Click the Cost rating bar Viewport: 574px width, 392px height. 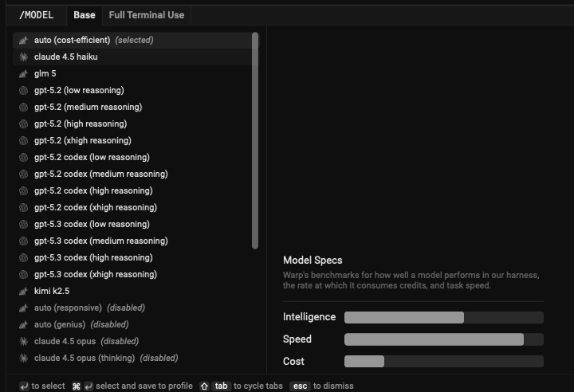click(444, 362)
